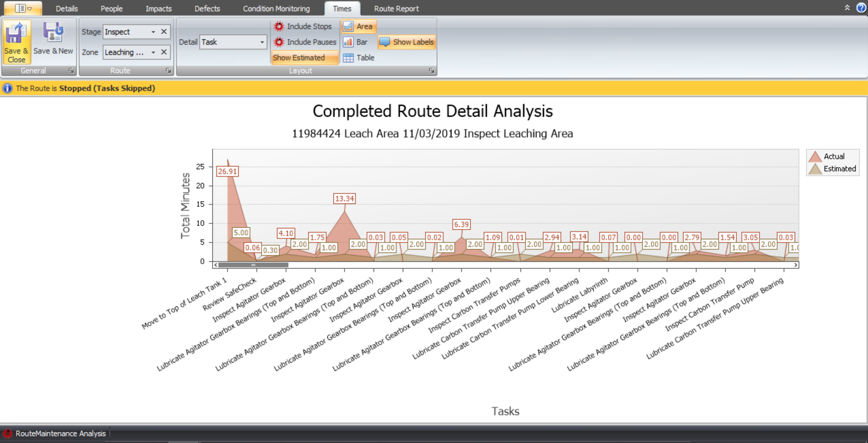Click the chart scroll right arrow

click(x=795, y=265)
